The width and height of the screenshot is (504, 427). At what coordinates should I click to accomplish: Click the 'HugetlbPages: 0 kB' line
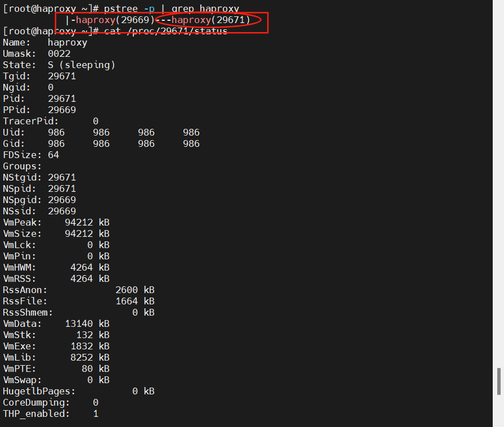pos(79,392)
